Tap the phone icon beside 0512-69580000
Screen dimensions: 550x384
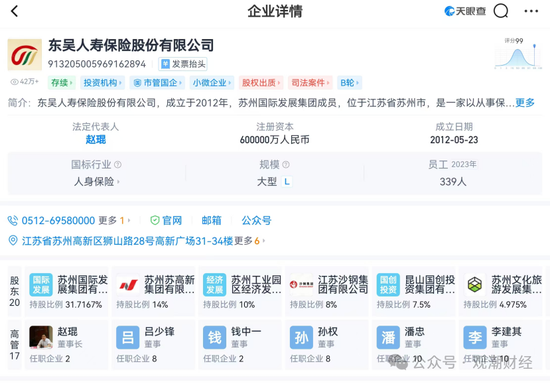coord(13,221)
